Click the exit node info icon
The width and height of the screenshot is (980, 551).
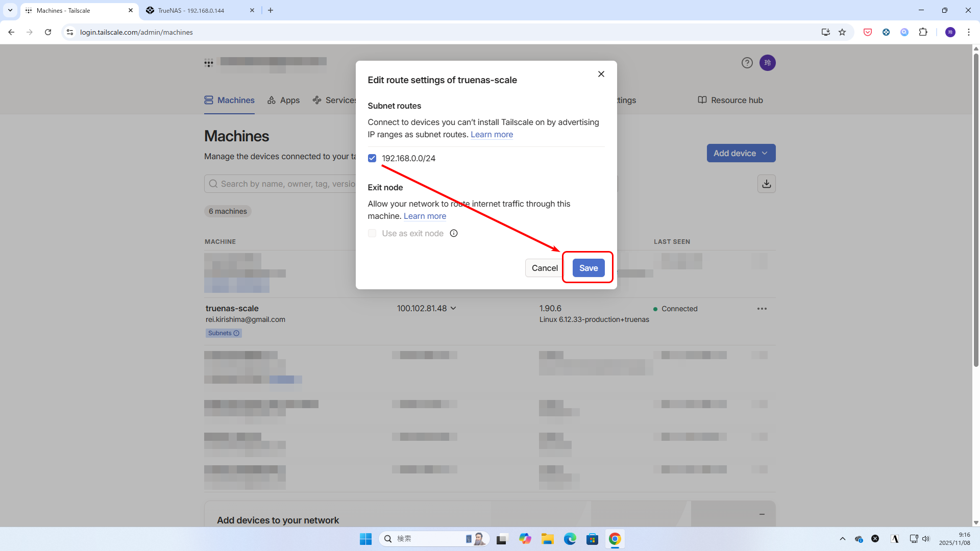click(x=454, y=233)
